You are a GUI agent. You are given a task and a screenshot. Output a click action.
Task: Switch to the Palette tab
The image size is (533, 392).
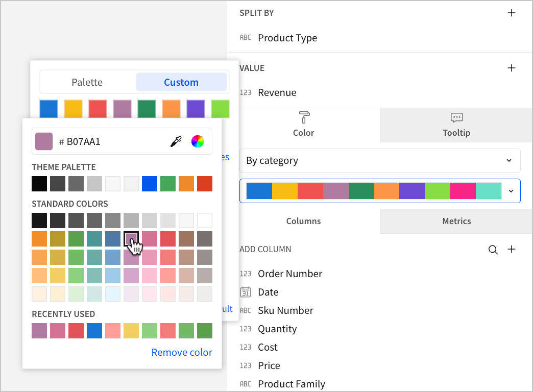pos(87,82)
